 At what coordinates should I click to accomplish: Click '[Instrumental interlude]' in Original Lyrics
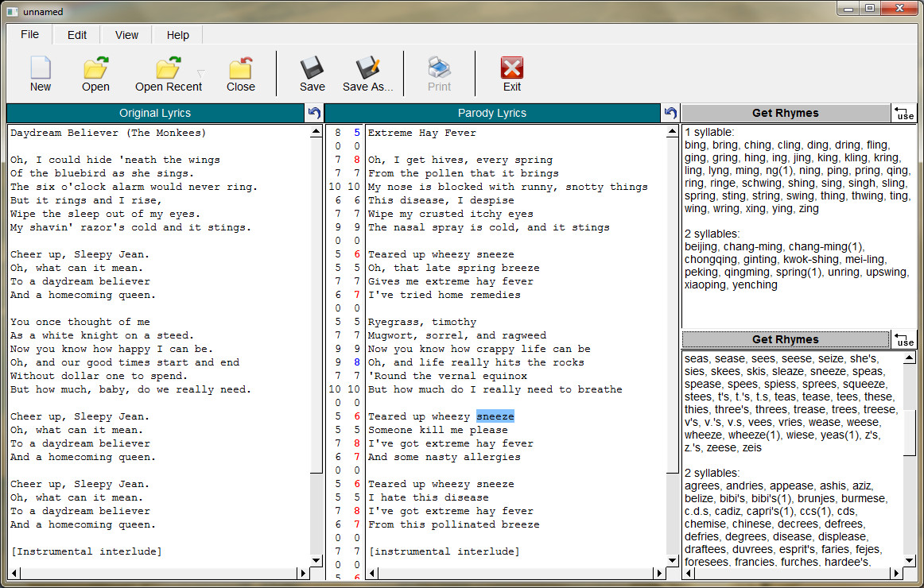coord(86,551)
